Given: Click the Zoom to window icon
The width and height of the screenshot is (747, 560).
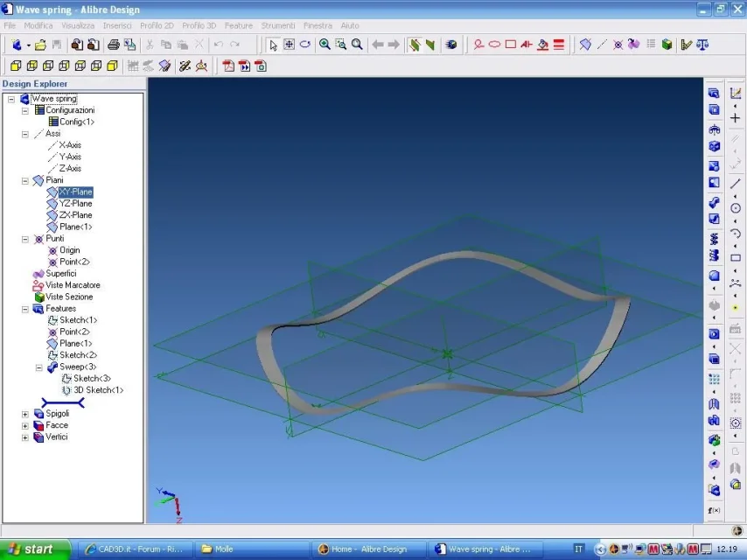Looking at the screenshot, I should pos(341,45).
